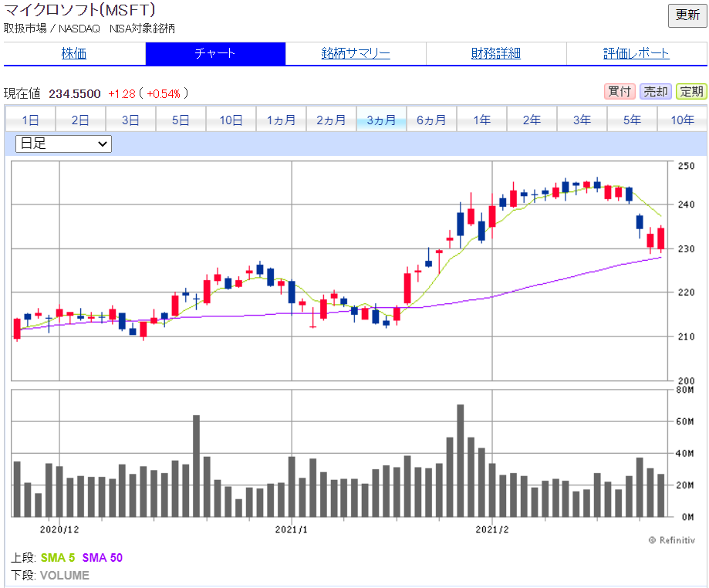This screenshot has width=709, height=588.
Task: Select the 5日 chart period
Action: pos(181,120)
